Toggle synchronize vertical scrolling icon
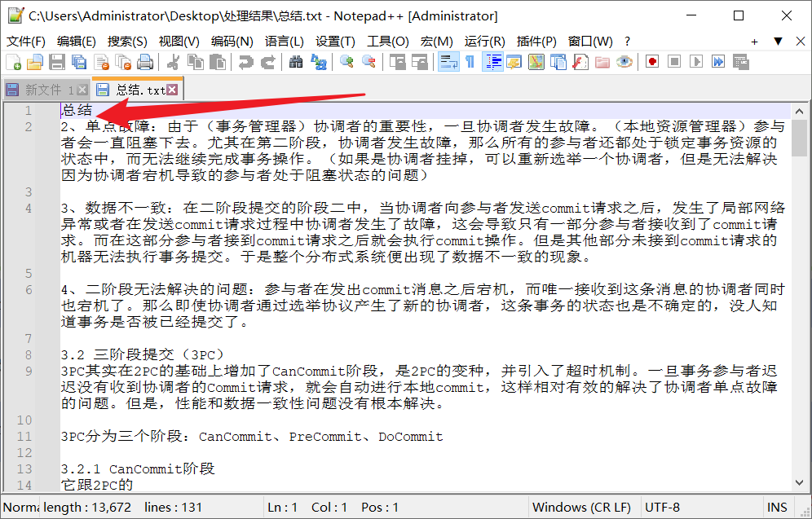The image size is (812, 519). point(397,62)
